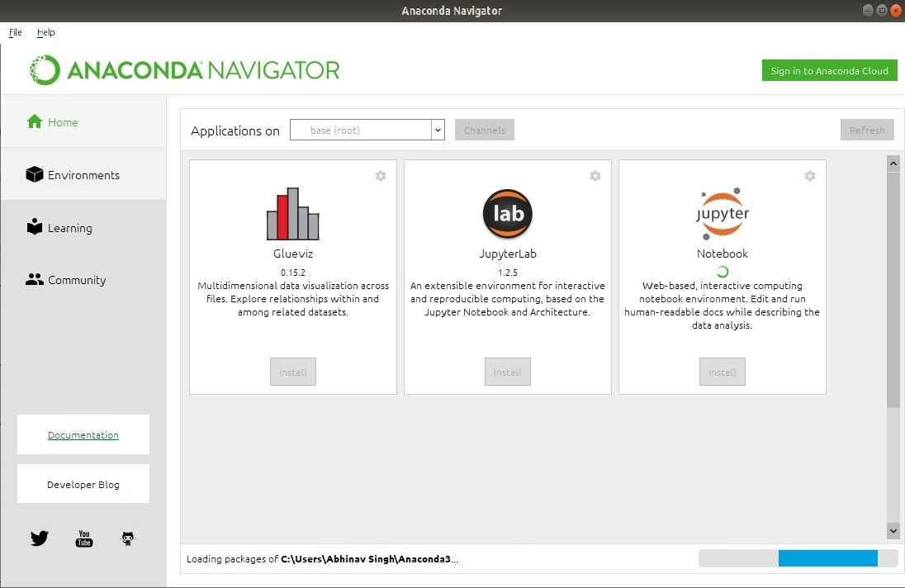This screenshot has height=588, width=905.
Task: Install Jupyter Notebook
Action: [x=722, y=372]
